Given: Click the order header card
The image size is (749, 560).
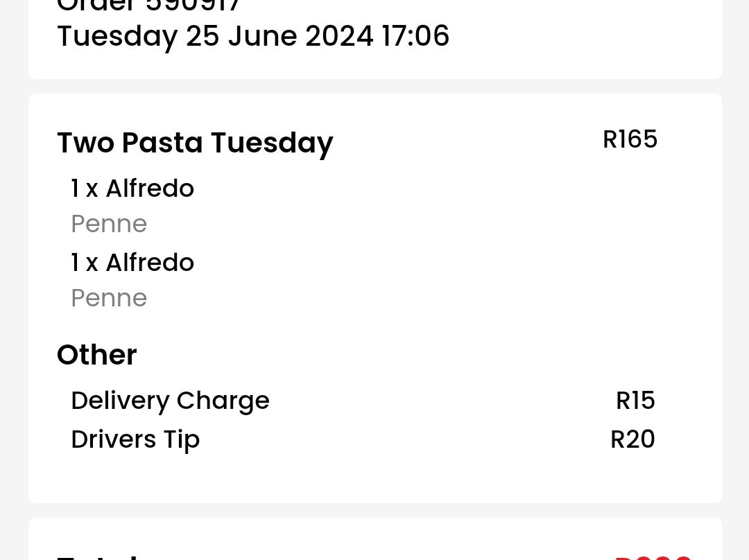Looking at the screenshot, I should [375, 39].
